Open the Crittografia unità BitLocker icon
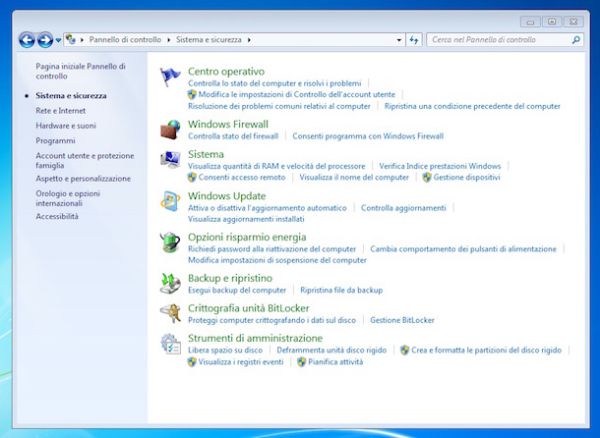The image size is (600, 438). [171, 314]
